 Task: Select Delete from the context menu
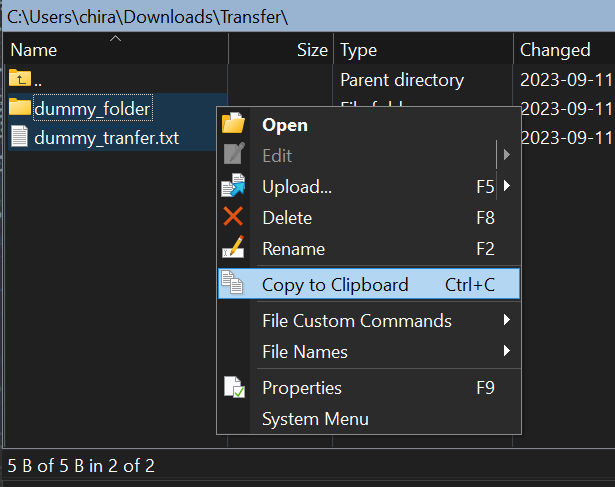287,218
